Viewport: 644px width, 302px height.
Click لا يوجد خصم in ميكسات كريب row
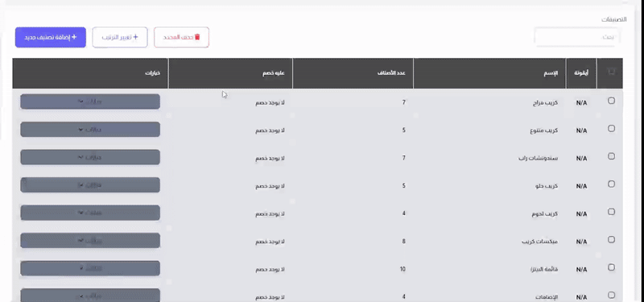click(x=270, y=242)
